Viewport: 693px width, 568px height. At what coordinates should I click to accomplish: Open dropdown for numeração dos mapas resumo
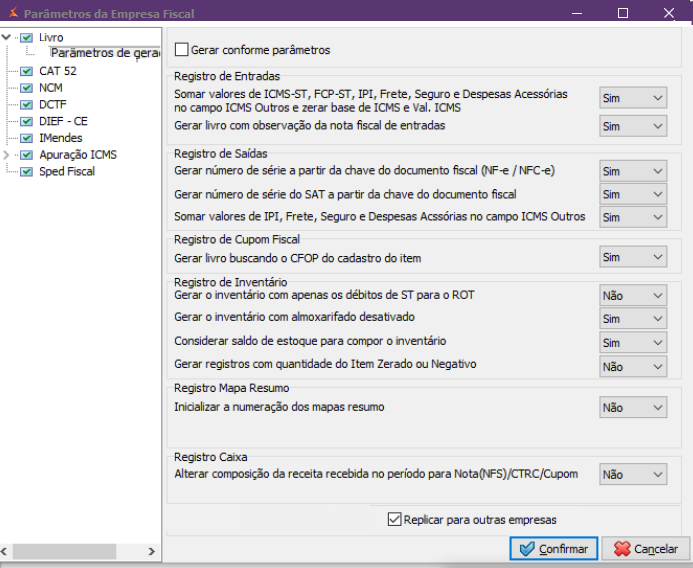click(x=633, y=407)
